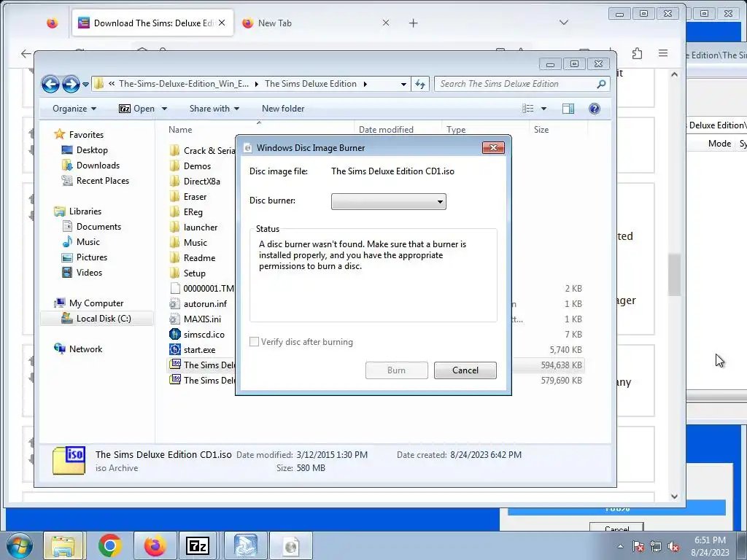Open Videos library
The height and width of the screenshot is (560, 747).
[89, 273]
